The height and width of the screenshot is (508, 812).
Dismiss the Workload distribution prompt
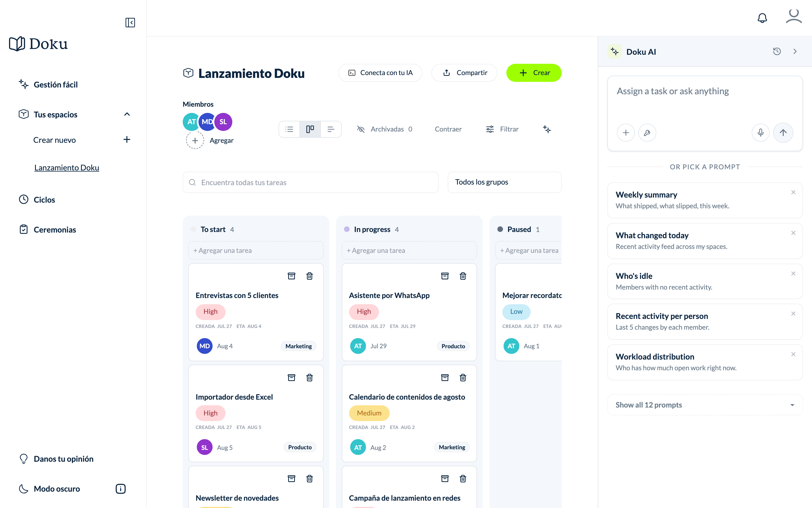point(793,354)
